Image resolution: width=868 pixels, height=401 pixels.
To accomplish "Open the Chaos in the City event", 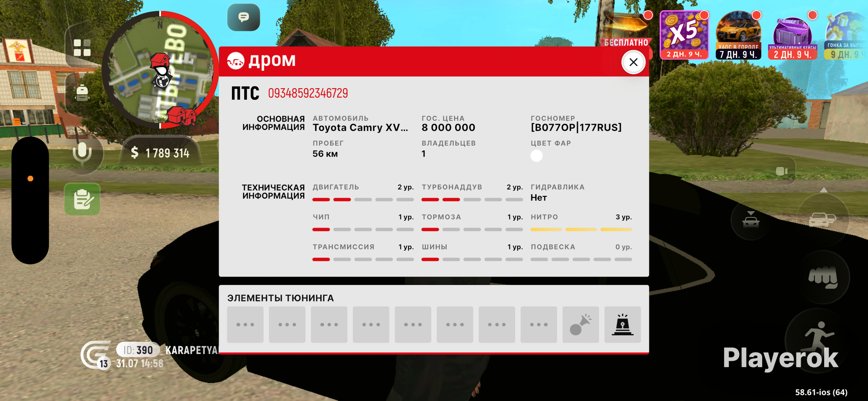I will [x=739, y=35].
